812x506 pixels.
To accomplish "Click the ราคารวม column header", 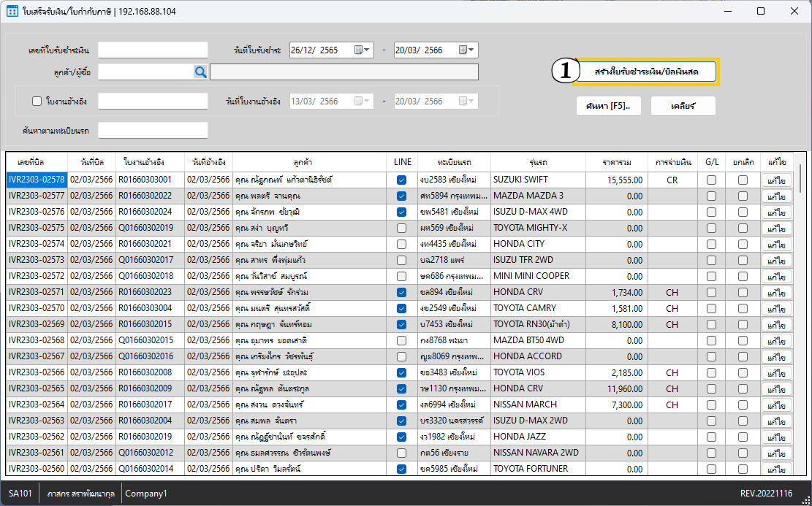I will pos(618,161).
